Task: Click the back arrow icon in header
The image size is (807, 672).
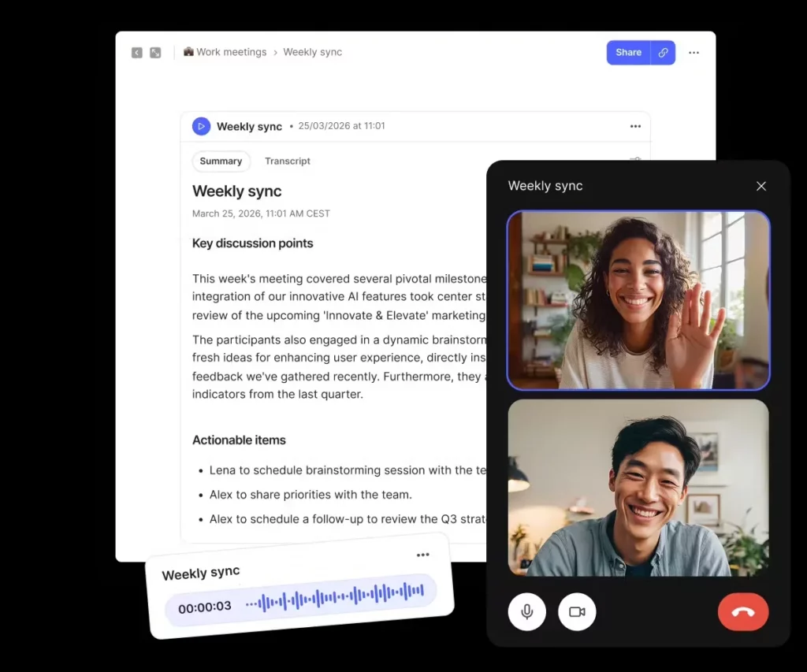Action: pos(137,53)
